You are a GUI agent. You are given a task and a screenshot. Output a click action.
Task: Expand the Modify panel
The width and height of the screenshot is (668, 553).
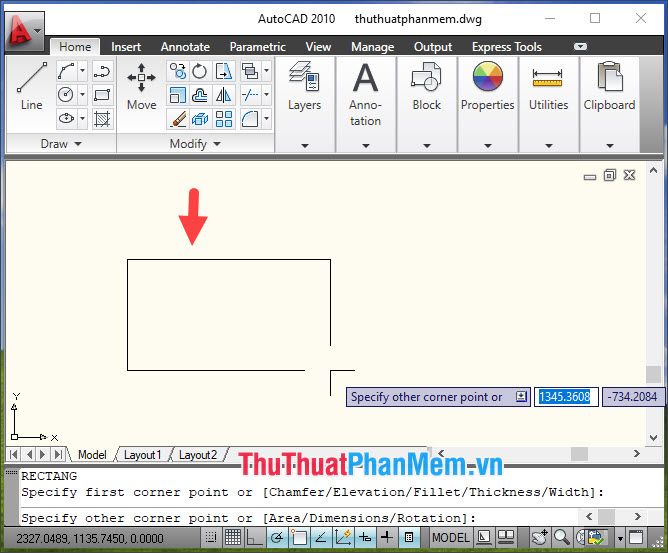coord(196,144)
